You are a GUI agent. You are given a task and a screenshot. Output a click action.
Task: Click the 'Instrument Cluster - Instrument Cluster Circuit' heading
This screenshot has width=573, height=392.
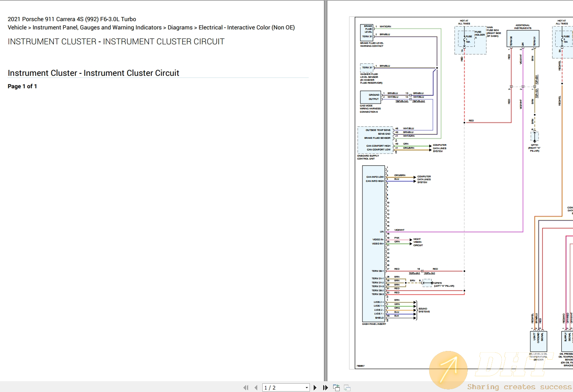coord(94,73)
